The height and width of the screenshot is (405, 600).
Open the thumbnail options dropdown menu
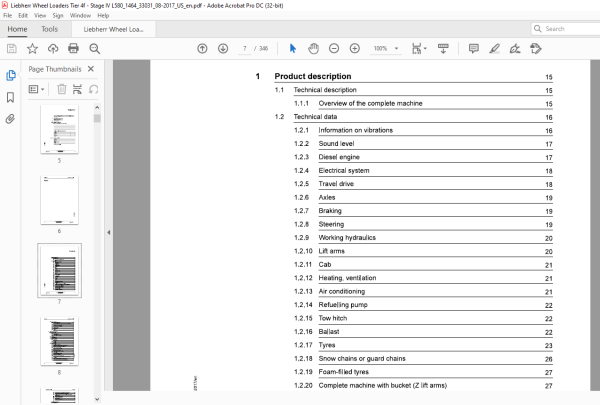pos(36,89)
